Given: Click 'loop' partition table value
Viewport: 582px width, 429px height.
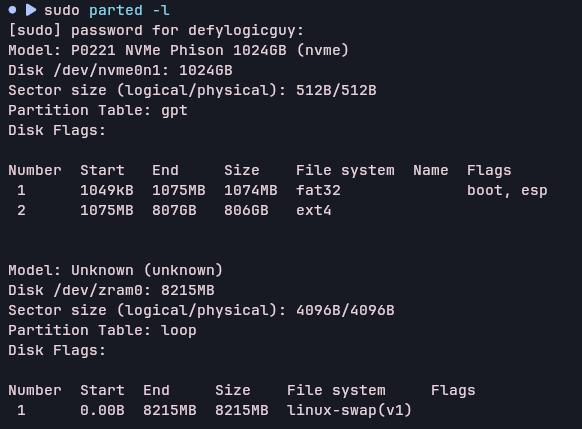Looking at the screenshot, I should (x=179, y=331).
